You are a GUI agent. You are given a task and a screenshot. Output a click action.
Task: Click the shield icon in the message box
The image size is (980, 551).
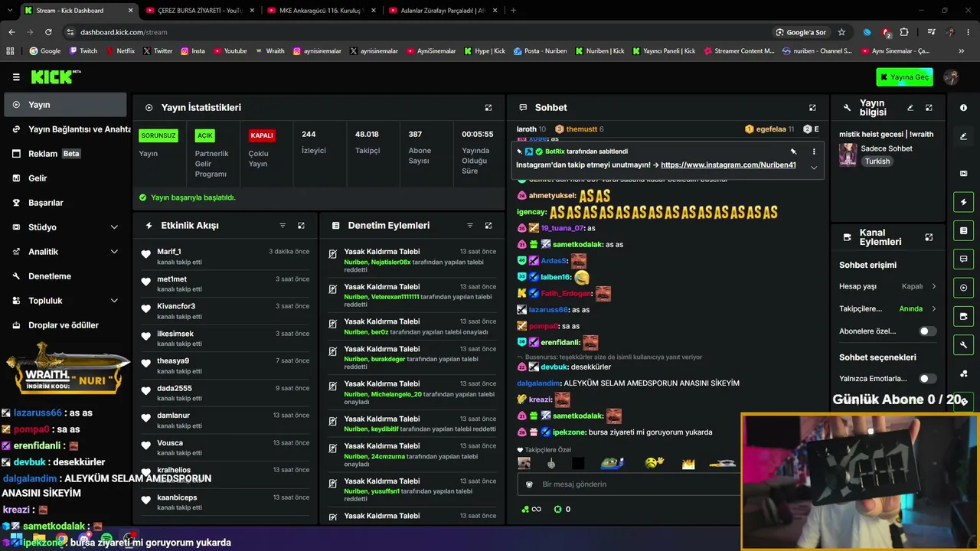529,484
